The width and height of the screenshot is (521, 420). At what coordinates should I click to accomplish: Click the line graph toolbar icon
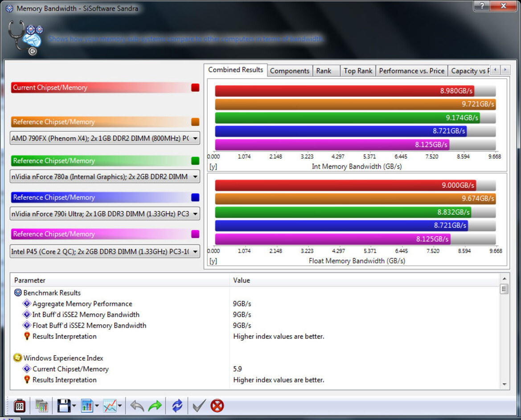click(110, 406)
